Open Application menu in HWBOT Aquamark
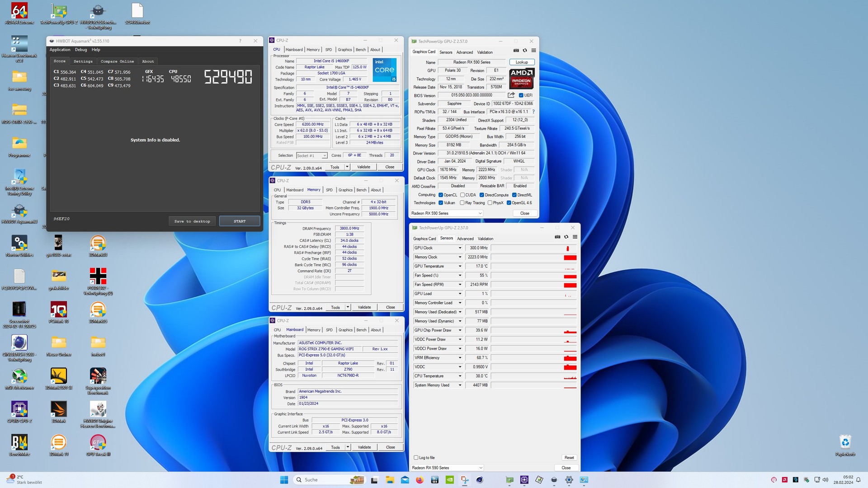868x488 pixels. click(60, 50)
